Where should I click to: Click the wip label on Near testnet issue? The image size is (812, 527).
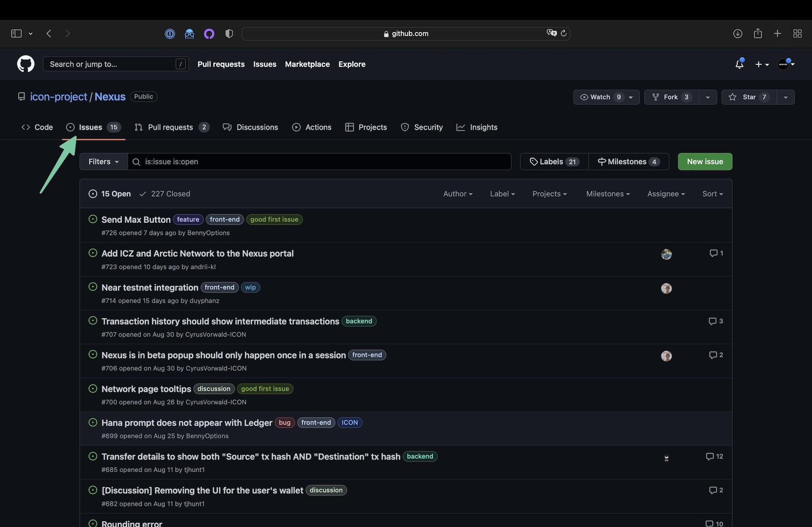point(250,287)
